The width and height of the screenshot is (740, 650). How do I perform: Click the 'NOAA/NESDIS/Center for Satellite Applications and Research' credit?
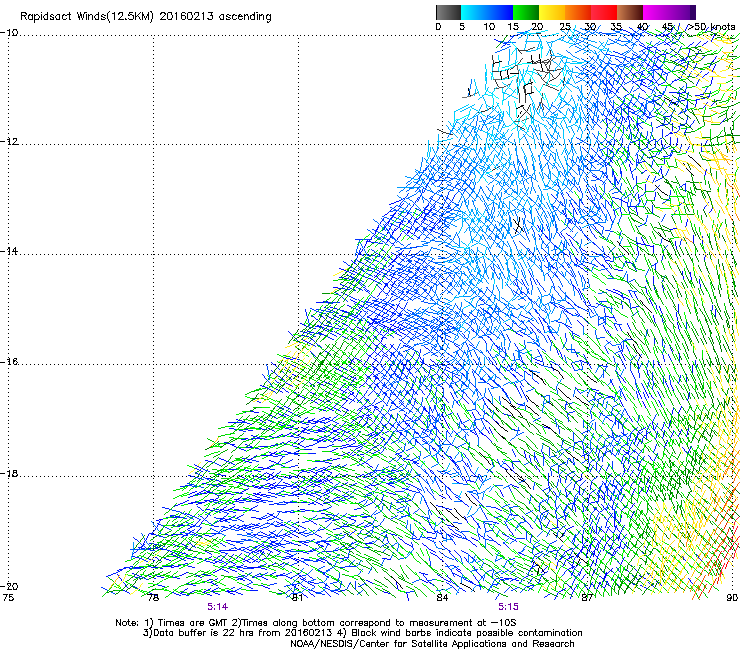pos(432,644)
